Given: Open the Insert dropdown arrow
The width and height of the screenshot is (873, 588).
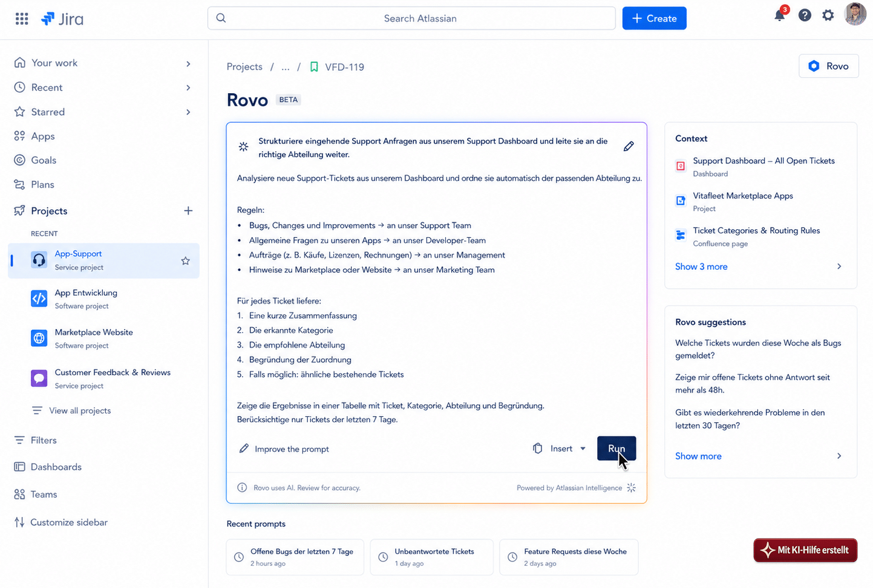Looking at the screenshot, I should pos(583,449).
